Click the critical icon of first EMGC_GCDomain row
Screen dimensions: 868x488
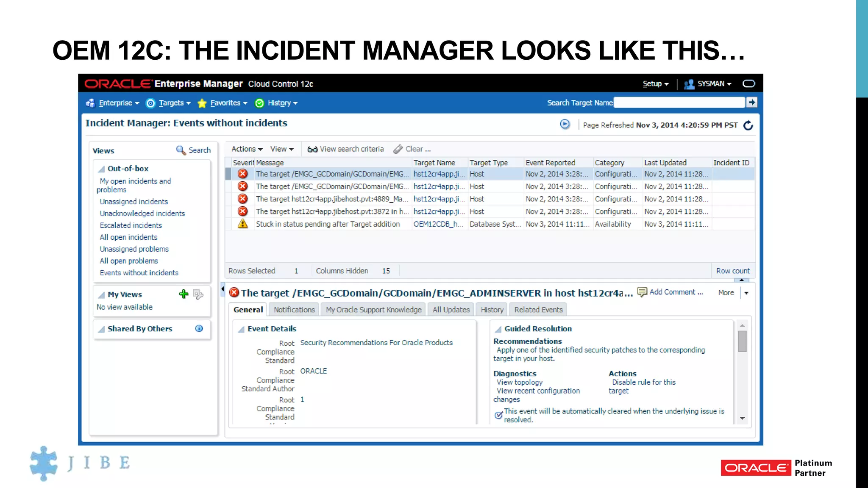point(242,174)
